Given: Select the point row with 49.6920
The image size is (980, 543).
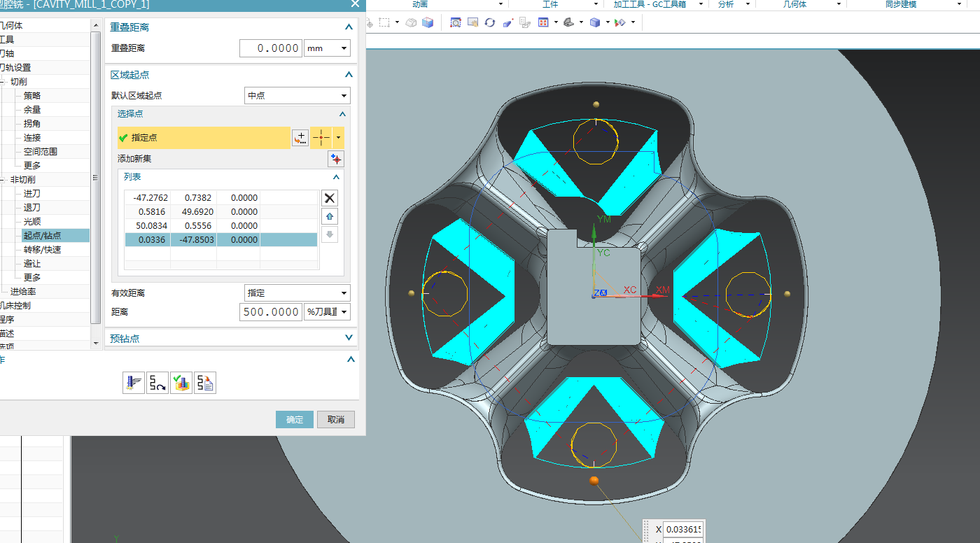Looking at the screenshot, I should click(221, 212).
